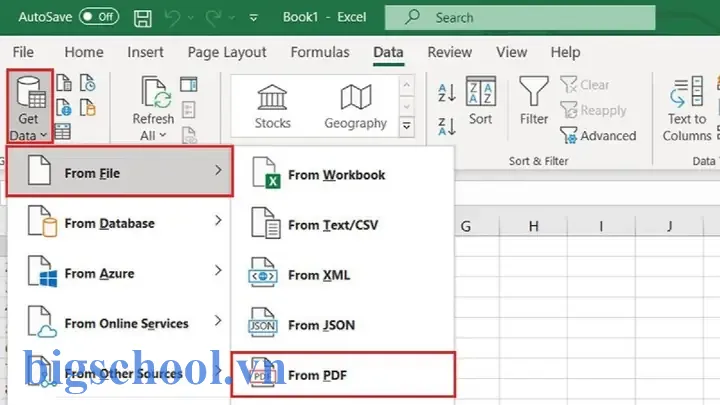Open Customize Quick Access Toolbar dropdown
720x405 pixels.
(253, 18)
